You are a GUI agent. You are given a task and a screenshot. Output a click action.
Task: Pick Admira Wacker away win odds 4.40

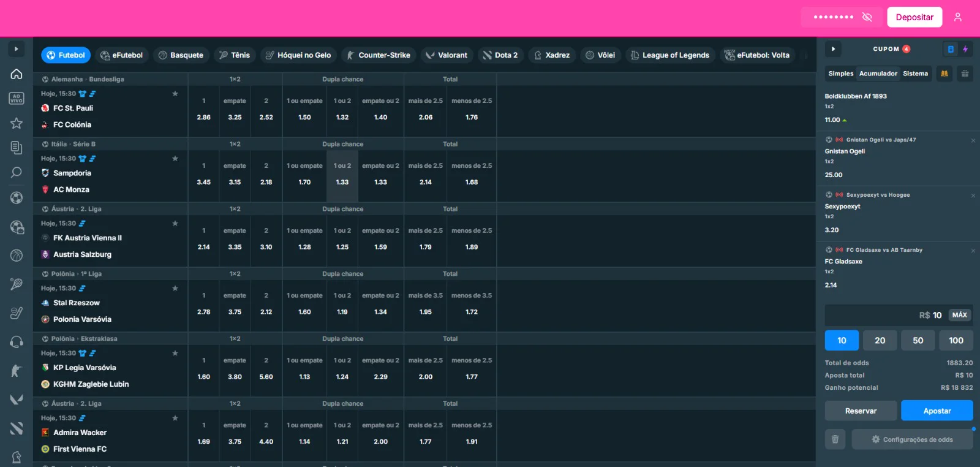(266, 436)
